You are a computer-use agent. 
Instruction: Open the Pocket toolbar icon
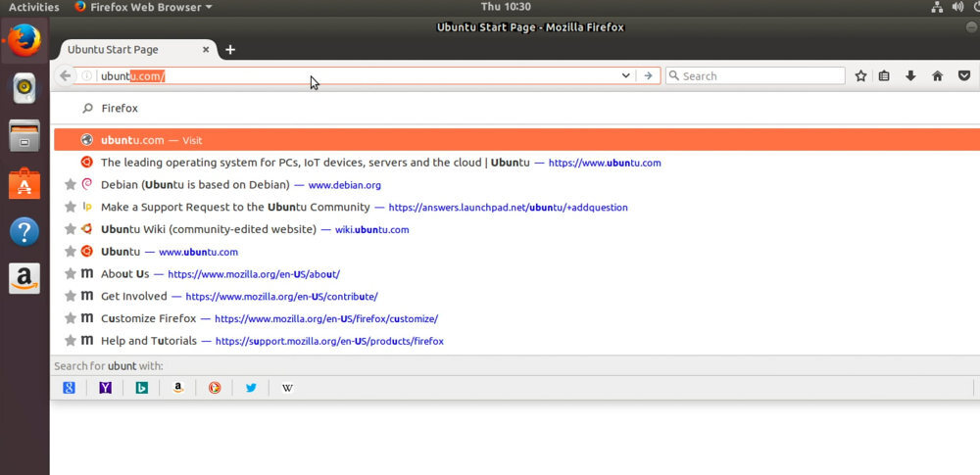964,75
